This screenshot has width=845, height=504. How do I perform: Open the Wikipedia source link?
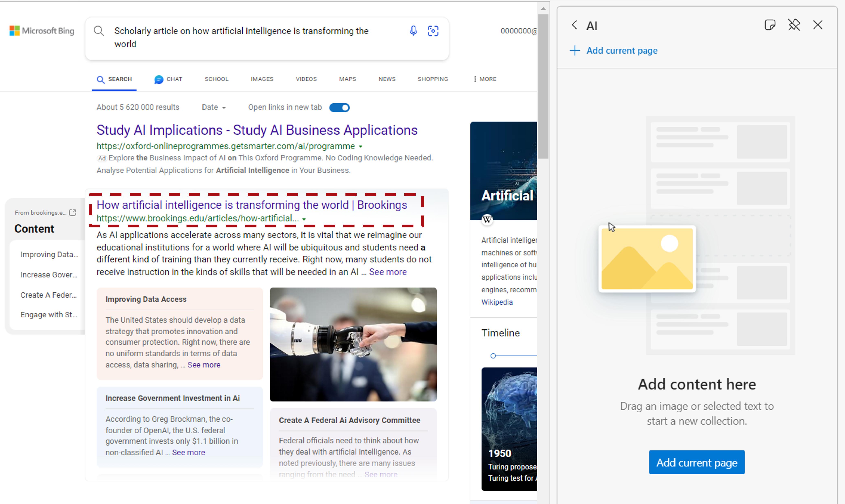[497, 302]
